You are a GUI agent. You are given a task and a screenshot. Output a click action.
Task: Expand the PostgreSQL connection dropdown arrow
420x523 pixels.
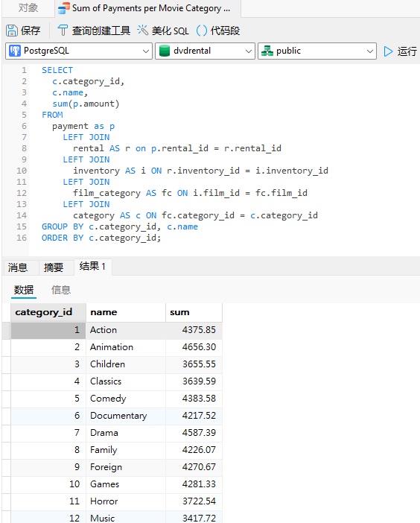[x=146, y=51]
